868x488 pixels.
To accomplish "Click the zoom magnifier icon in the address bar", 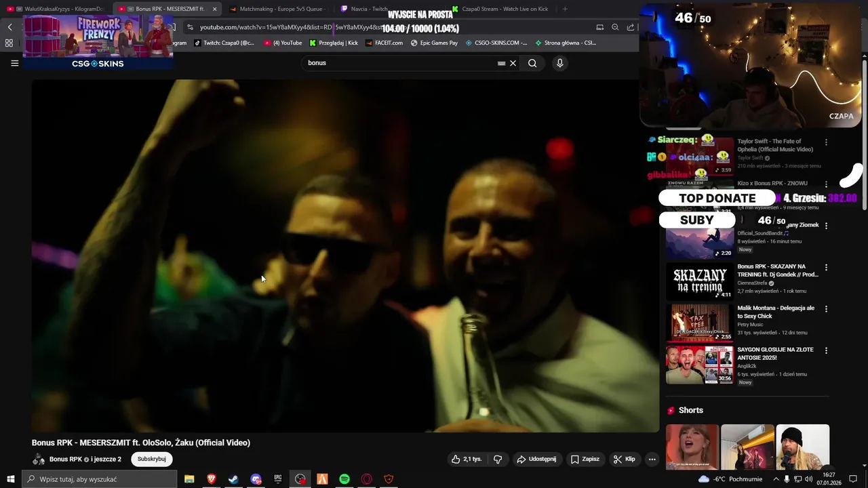I will click(615, 27).
